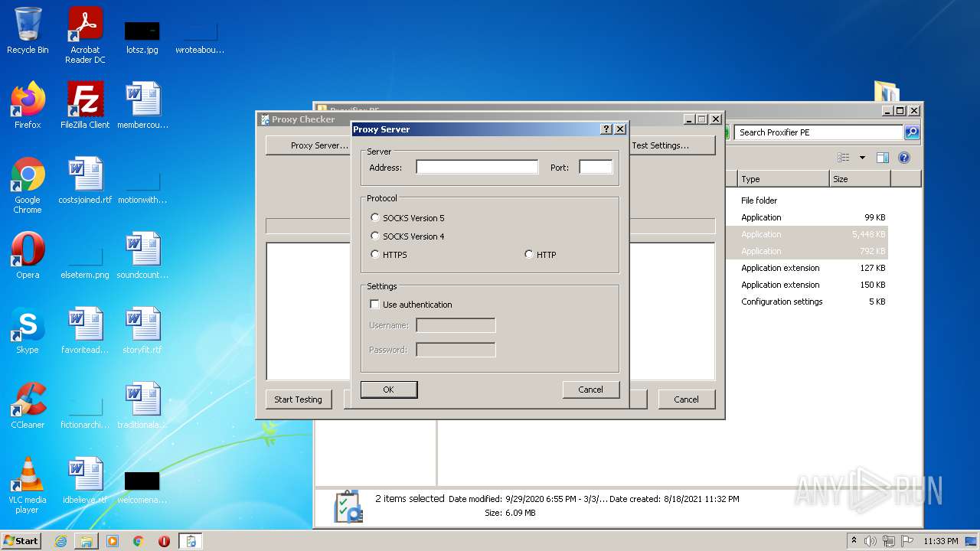This screenshot has height=551, width=980.
Task: Open Explorer help question mark icon
Action: 904,158
